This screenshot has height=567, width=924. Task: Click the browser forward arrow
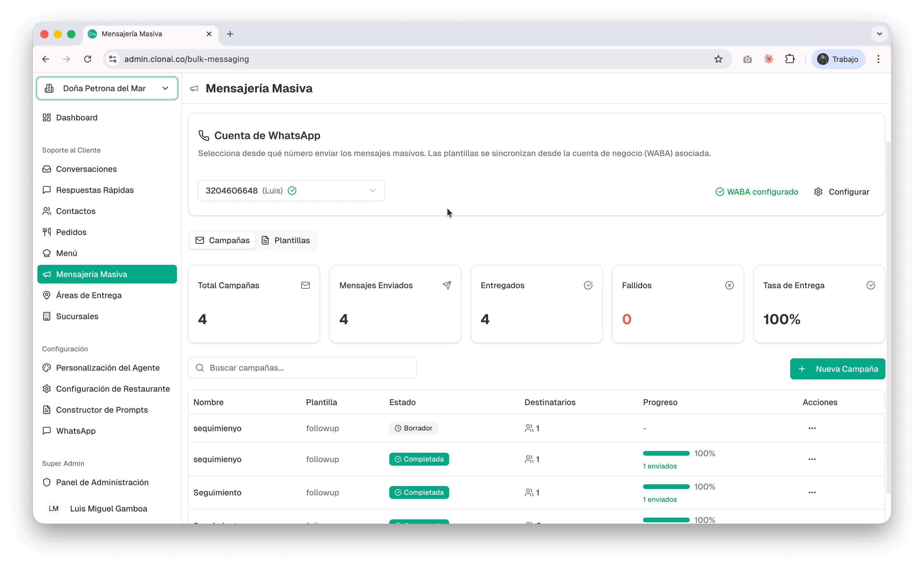[x=66, y=59]
